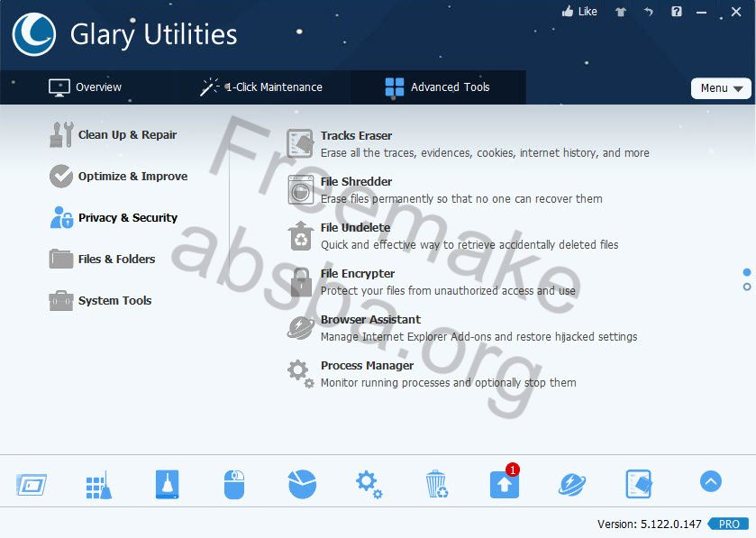Open Uninstall Manager trash bin icon

click(437, 484)
